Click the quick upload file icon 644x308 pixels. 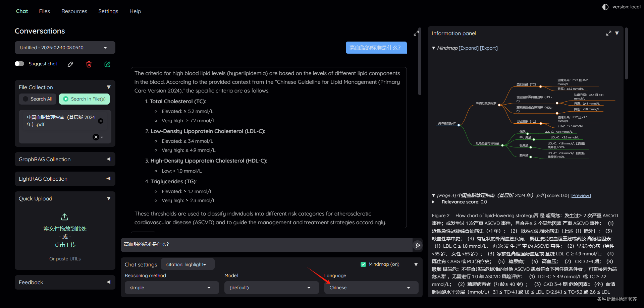click(65, 217)
